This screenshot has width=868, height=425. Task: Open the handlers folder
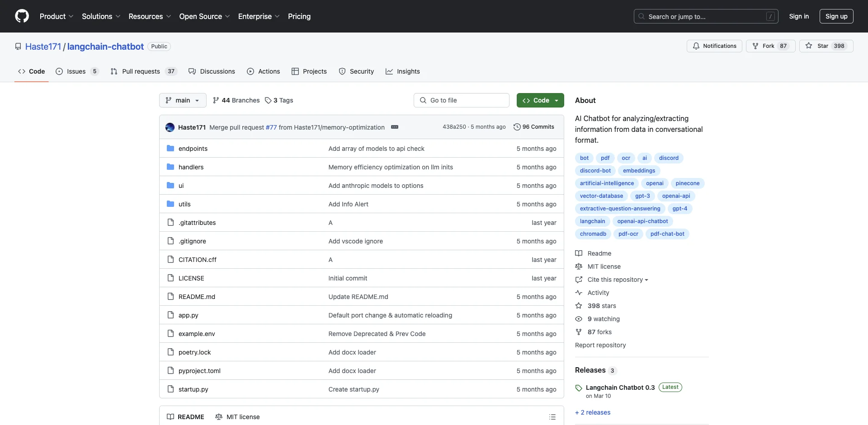click(x=191, y=167)
